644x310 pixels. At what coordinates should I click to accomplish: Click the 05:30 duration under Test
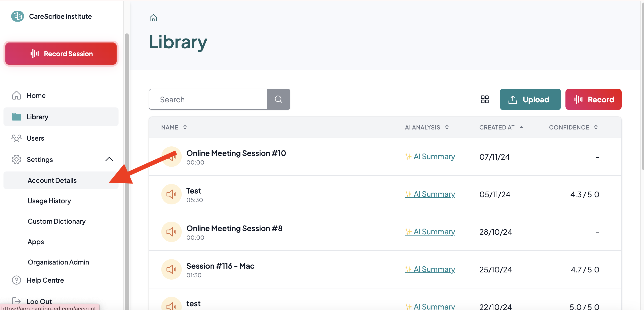pos(195,200)
